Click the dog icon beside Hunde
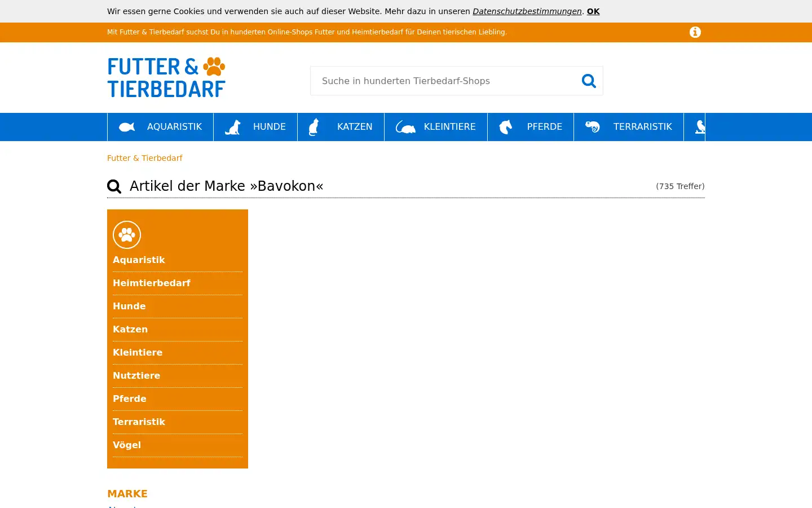The image size is (812, 508). pos(233,127)
